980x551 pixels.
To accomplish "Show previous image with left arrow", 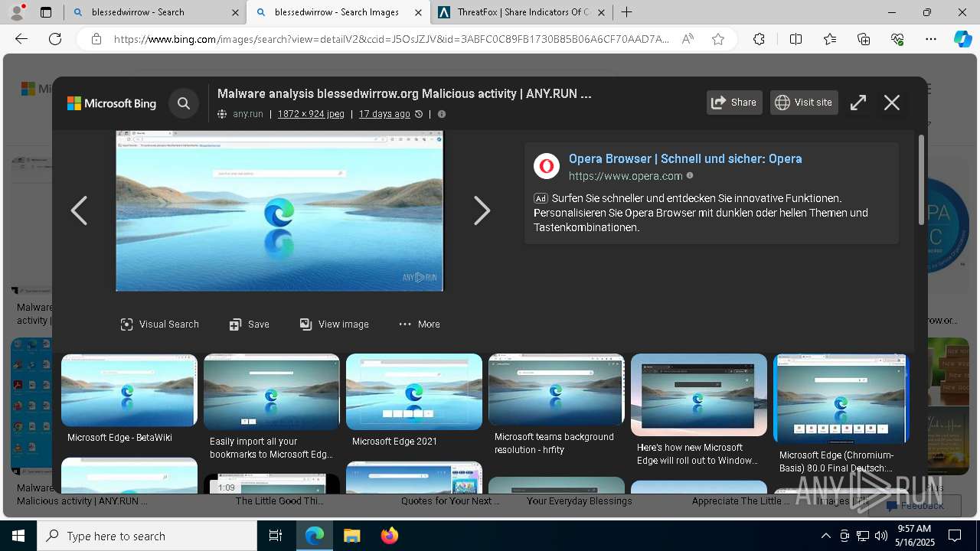I will pyautogui.click(x=79, y=210).
